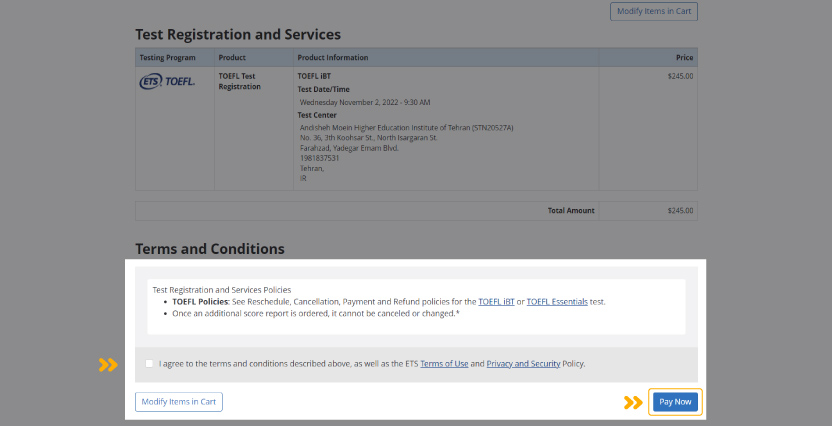The width and height of the screenshot is (832, 426).
Task: Click the top Modify Items in Cart button
Action: (654, 11)
